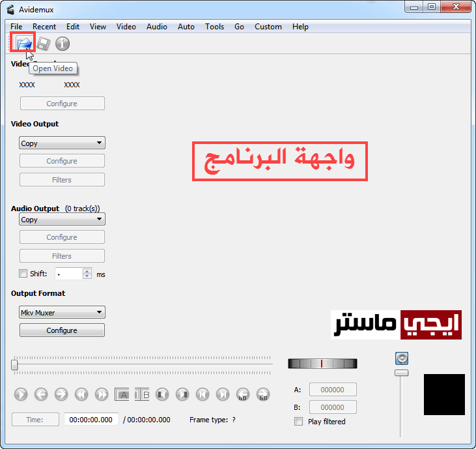Click the marker A 000000 field
476x449 pixels.
click(x=333, y=390)
